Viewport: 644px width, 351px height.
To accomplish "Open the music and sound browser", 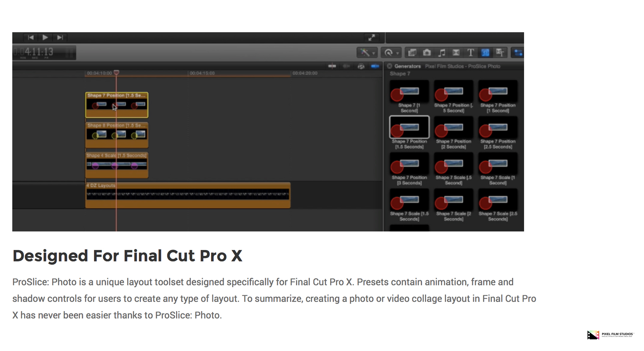I will coord(442,53).
